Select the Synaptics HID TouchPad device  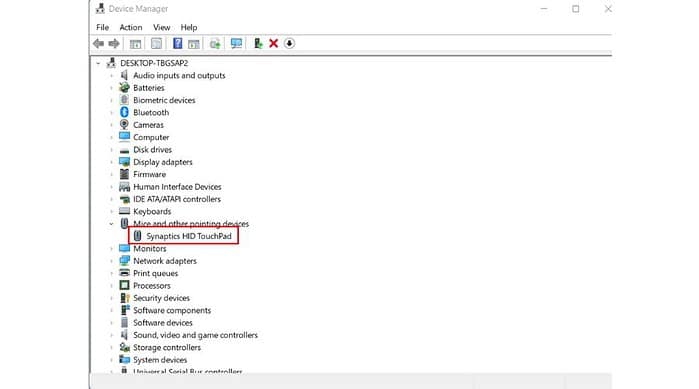(189, 236)
